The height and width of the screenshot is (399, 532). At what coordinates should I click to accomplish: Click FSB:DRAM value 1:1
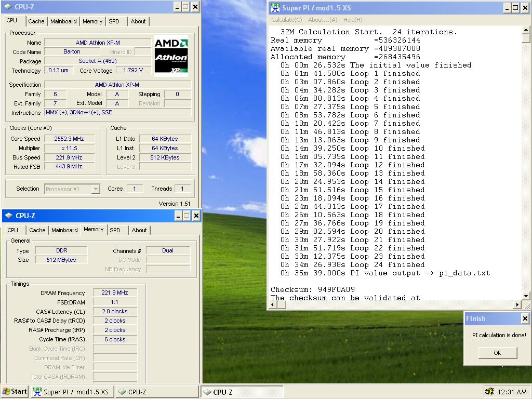point(115,302)
